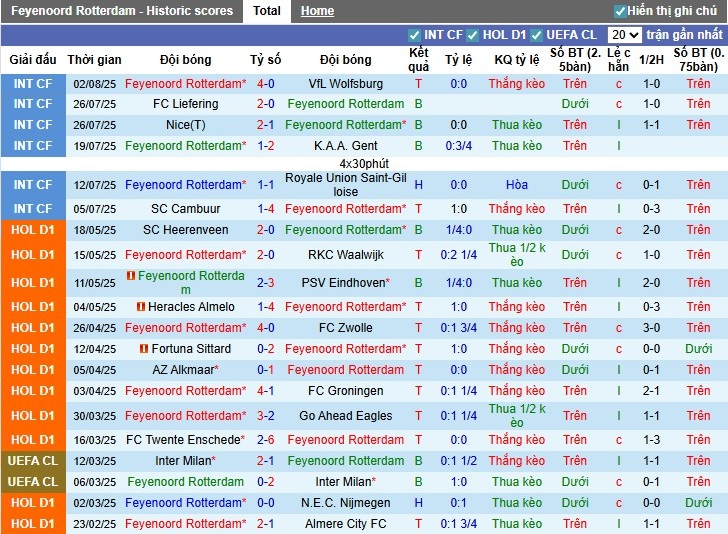The height and width of the screenshot is (534, 728).
Task: Select N.E.C. Nijmegen team name
Action: (x=345, y=503)
